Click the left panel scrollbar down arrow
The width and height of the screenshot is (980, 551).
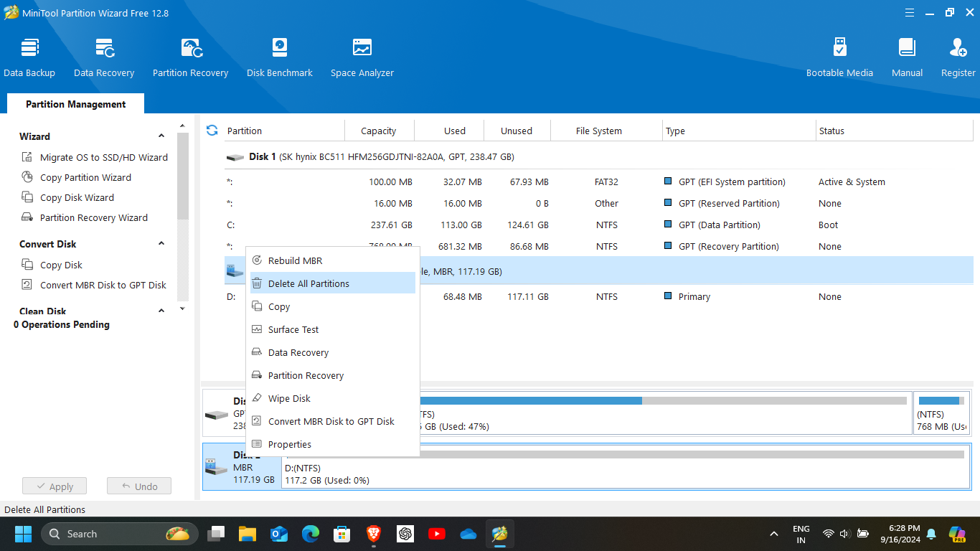coord(182,309)
